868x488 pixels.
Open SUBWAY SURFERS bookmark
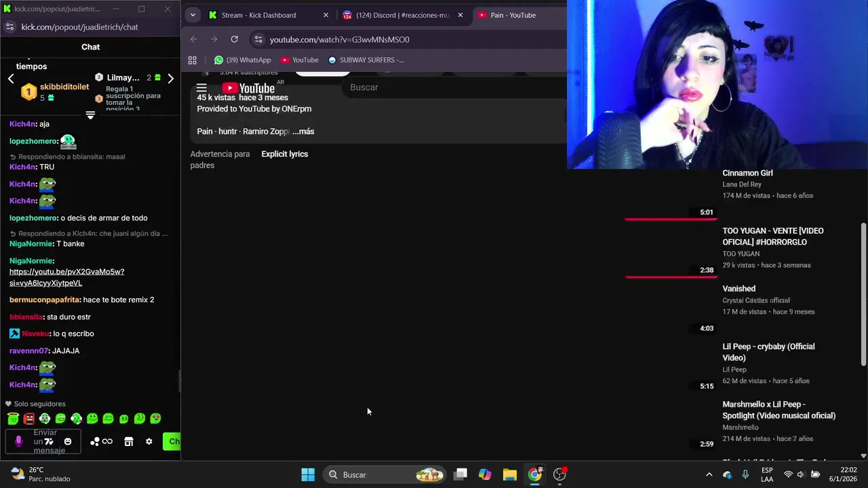366,60
